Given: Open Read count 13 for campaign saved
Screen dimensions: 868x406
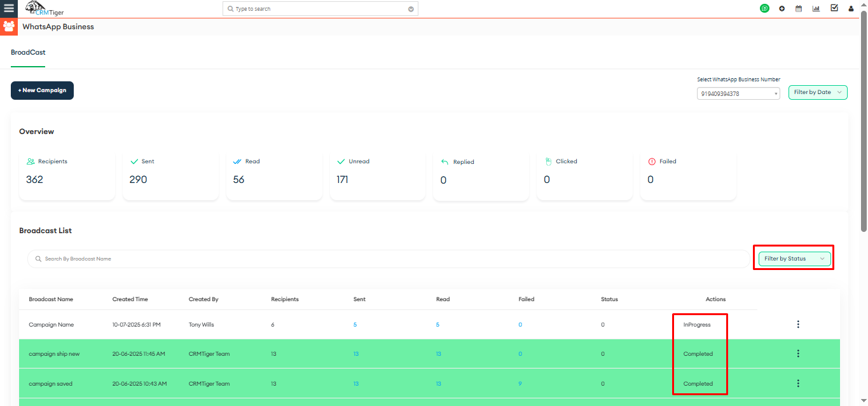Looking at the screenshot, I should click(x=439, y=384).
